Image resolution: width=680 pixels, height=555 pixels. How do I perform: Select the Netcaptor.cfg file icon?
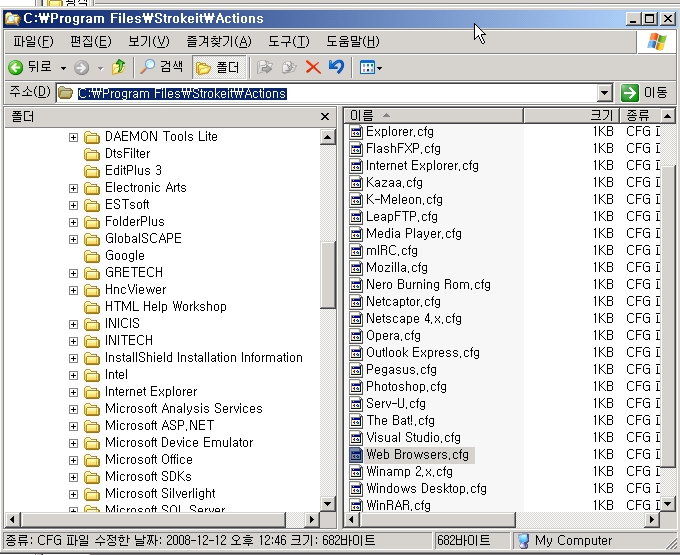(356, 302)
